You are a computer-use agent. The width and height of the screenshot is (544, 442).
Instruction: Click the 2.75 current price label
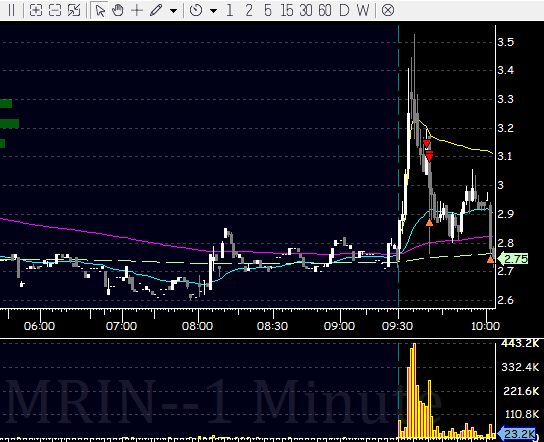(x=513, y=259)
